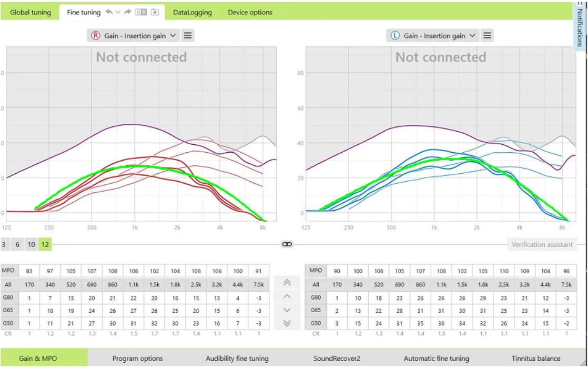Select the right ear MPO row header
The height and width of the screenshot is (367, 588).
pos(8,271)
